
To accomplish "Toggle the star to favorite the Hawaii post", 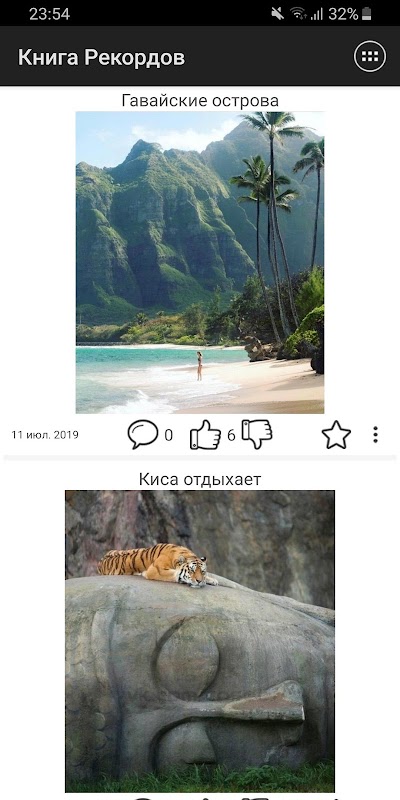I will coord(336,435).
